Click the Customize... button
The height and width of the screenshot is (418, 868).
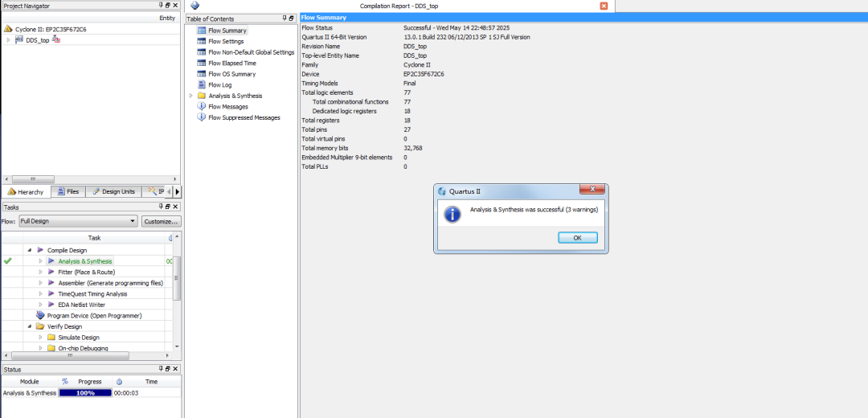point(161,221)
